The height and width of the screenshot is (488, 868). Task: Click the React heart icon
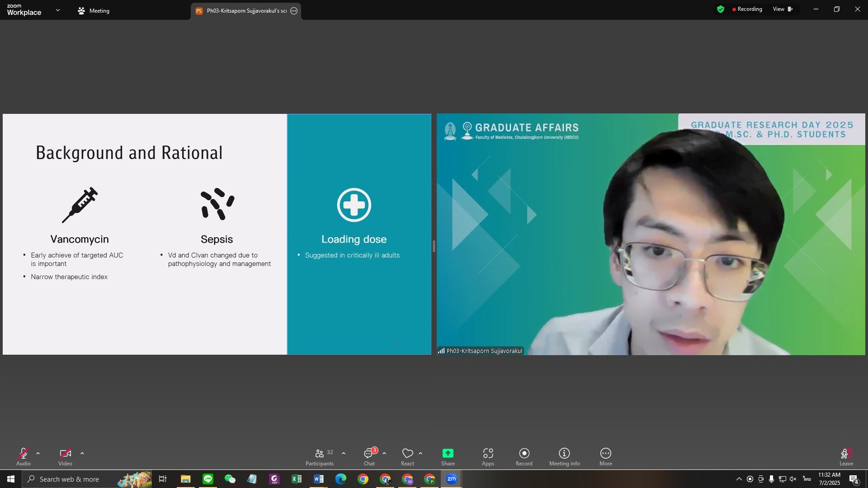[407, 454]
